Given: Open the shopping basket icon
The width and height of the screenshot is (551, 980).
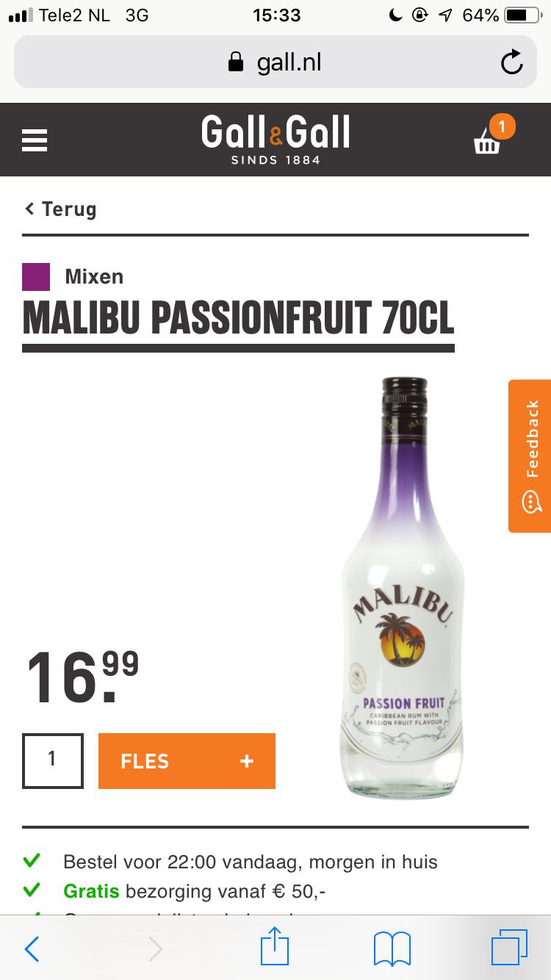Looking at the screenshot, I should tap(486, 141).
